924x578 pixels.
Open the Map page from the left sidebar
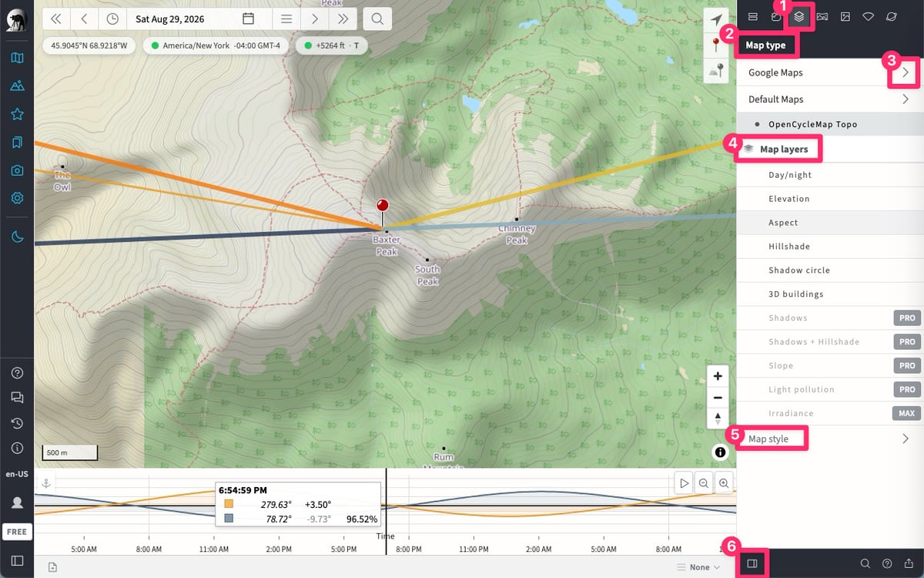[17, 58]
